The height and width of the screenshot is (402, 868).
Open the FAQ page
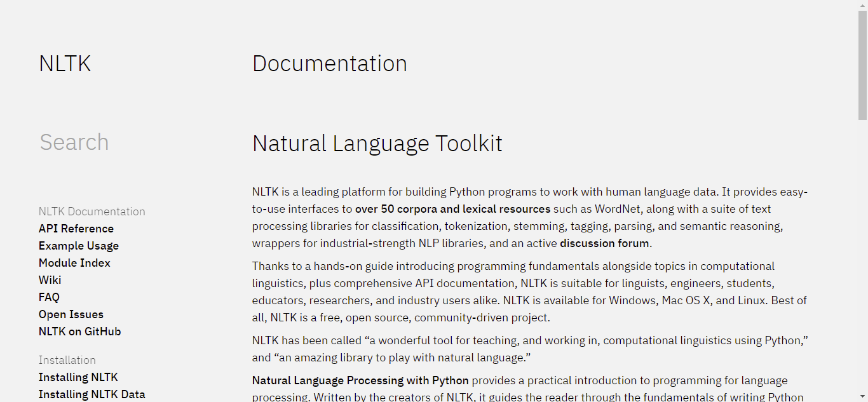[x=49, y=297]
